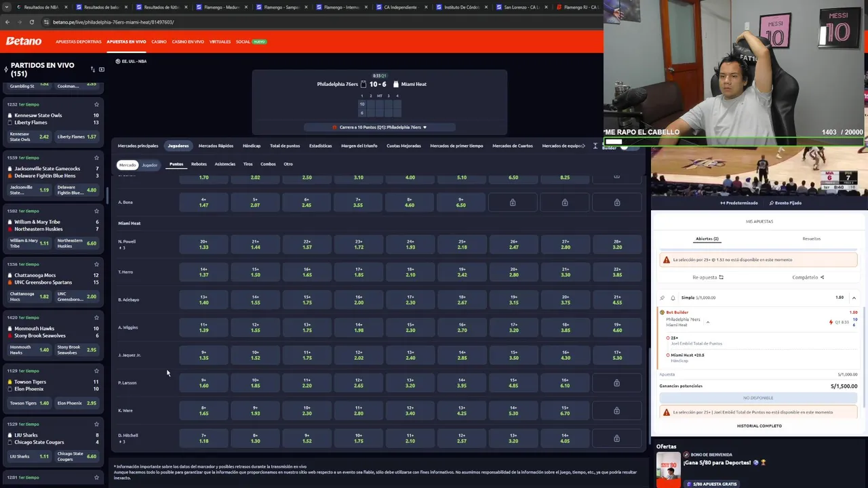Open Apuestas Deportivas in top navigation

(x=79, y=42)
